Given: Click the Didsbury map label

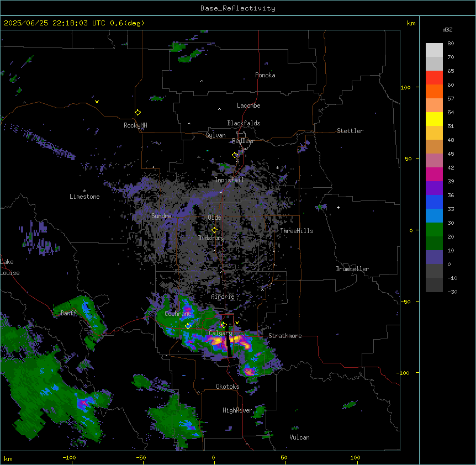Looking at the screenshot, I should [211, 238].
